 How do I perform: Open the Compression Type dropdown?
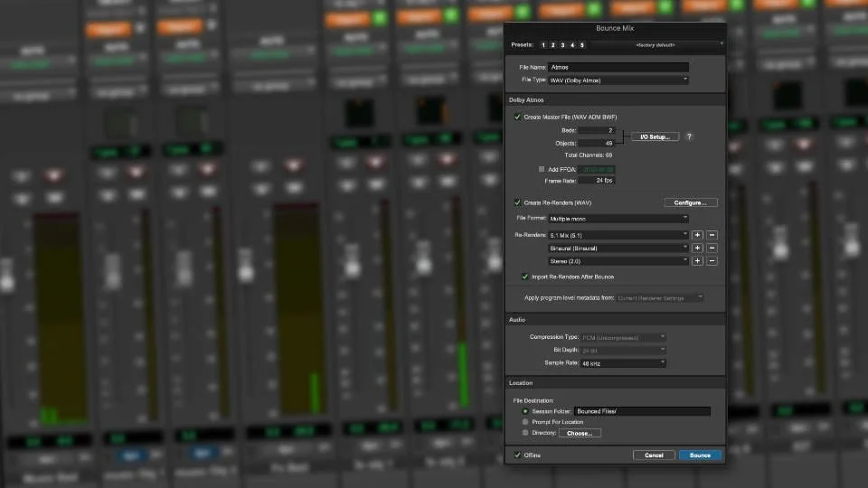[623, 337]
